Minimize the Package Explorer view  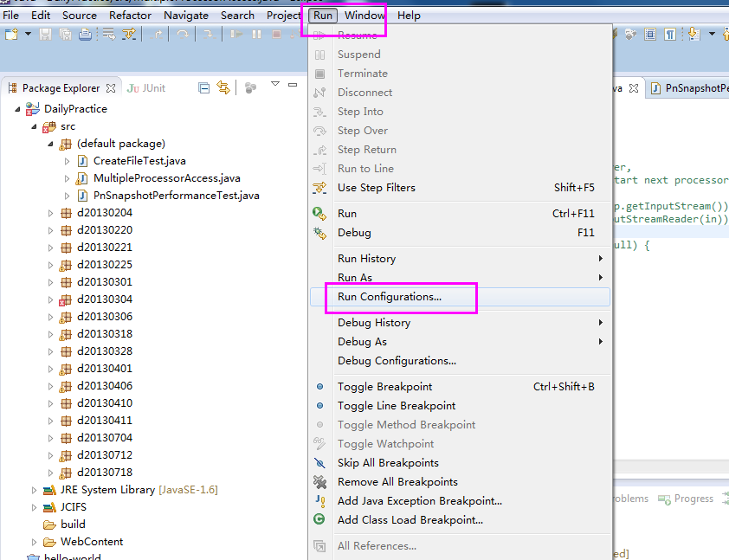click(293, 85)
